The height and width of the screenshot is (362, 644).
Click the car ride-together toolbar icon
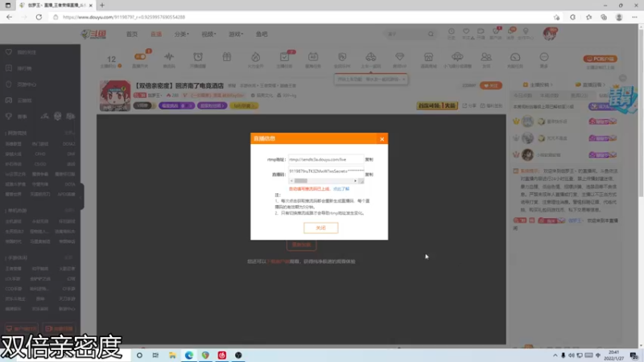pyautogui.click(x=370, y=56)
